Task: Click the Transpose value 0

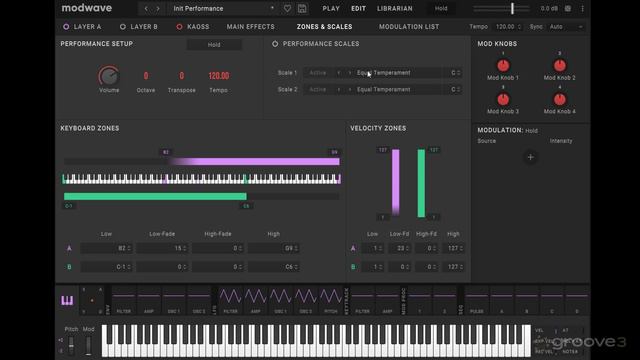Action: pos(182,76)
